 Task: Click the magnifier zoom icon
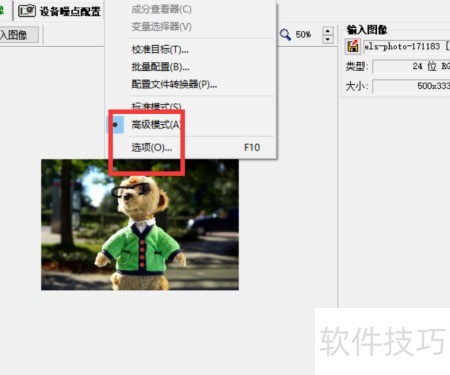tap(285, 34)
